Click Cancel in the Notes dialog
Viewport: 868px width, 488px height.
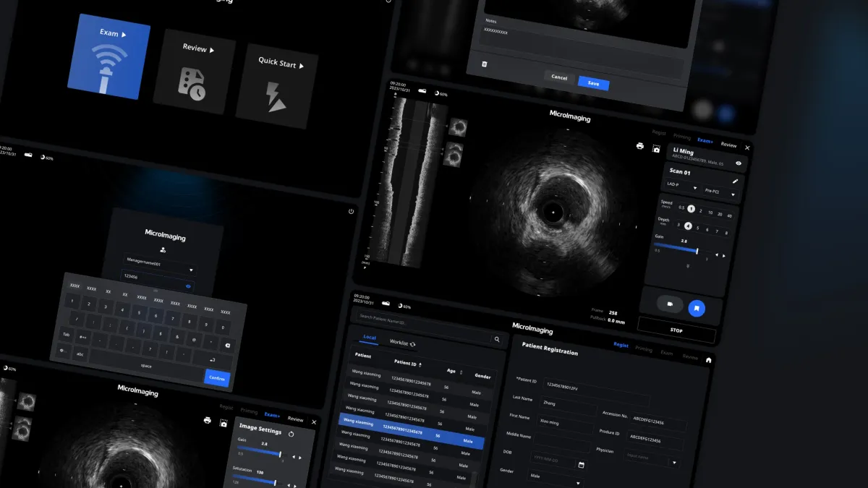click(x=559, y=77)
